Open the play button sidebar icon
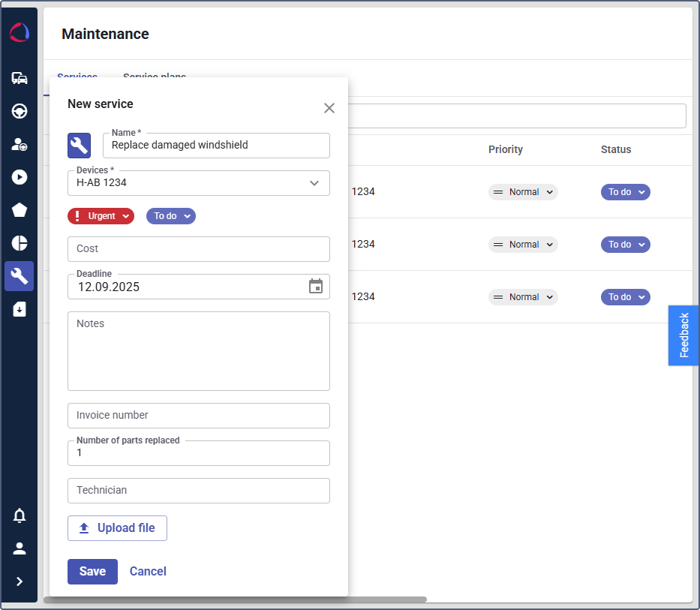The image size is (700, 610). click(x=20, y=177)
